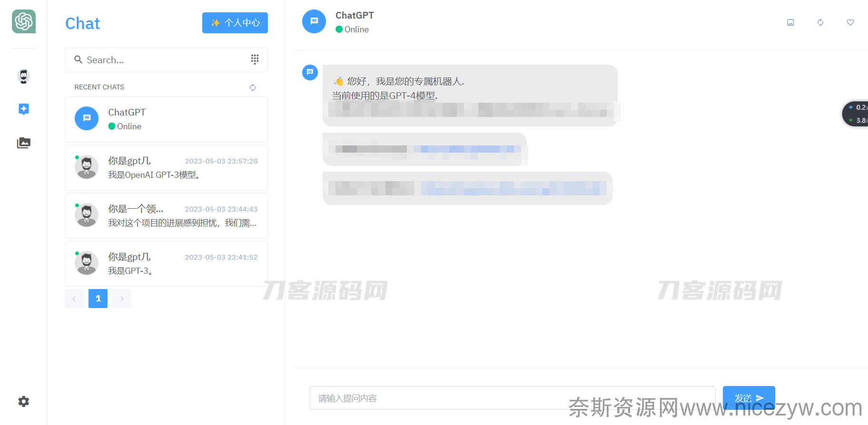868x425 pixels.
Task: Click the 发送 send button
Action: [x=749, y=398]
